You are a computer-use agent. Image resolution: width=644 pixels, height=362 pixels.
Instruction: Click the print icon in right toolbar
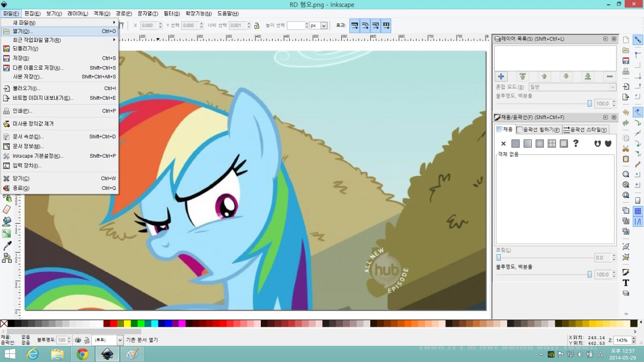(626, 70)
